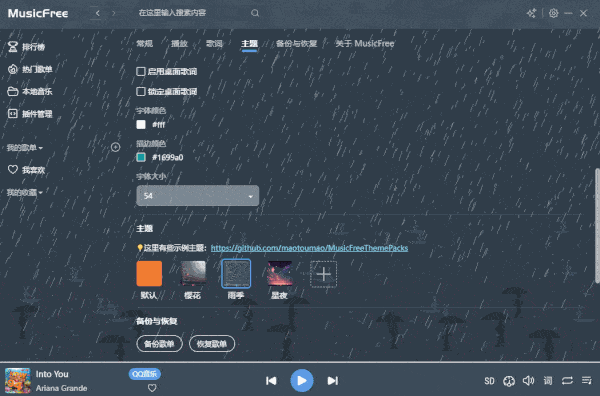This screenshot has width=600, height=396.
Task: Open the 我喜欢 favorites playlist
Action: pos(27,170)
